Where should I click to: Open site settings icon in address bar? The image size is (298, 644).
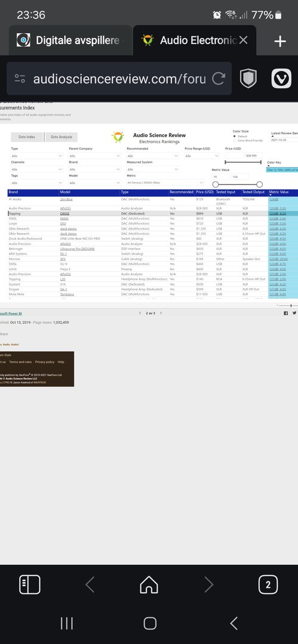tap(20, 79)
